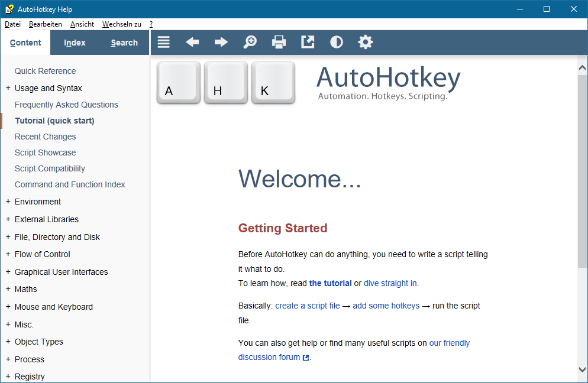Toggle the sidebar with the hamburger icon
Image resolution: width=588 pixels, height=383 pixels.
[x=163, y=42]
